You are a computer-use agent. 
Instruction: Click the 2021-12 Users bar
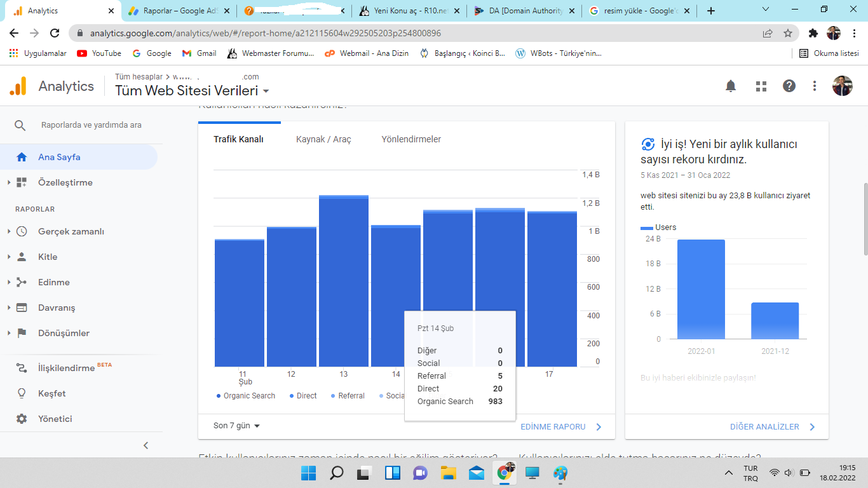click(x=775, y=321)
